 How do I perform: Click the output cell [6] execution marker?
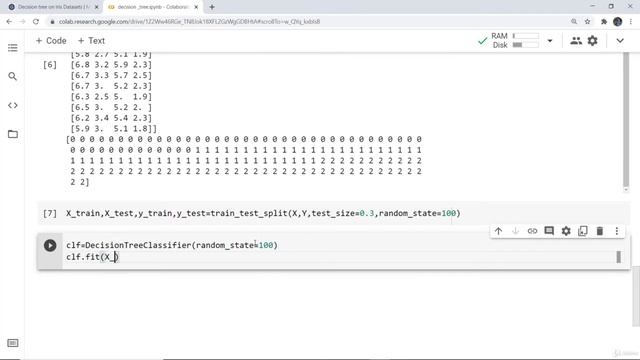[50, 65]
